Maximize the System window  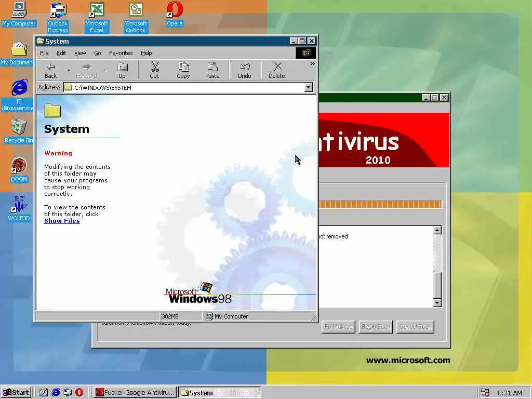tap(302, 41)
